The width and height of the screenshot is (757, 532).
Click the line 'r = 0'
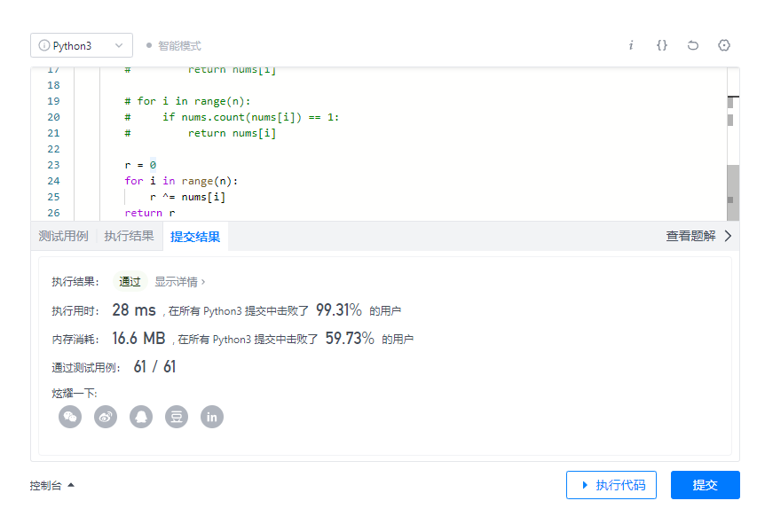pyautogui.click(x=140, y=165)
